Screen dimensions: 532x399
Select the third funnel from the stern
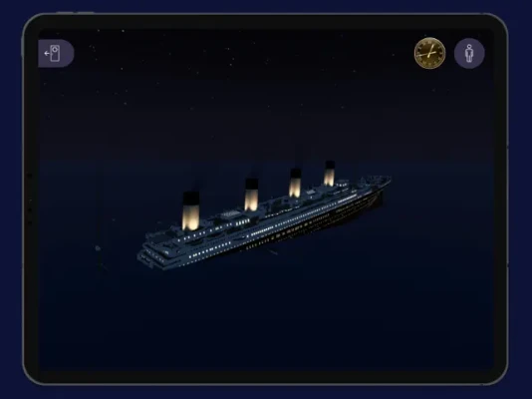click(x=295, y=183)
